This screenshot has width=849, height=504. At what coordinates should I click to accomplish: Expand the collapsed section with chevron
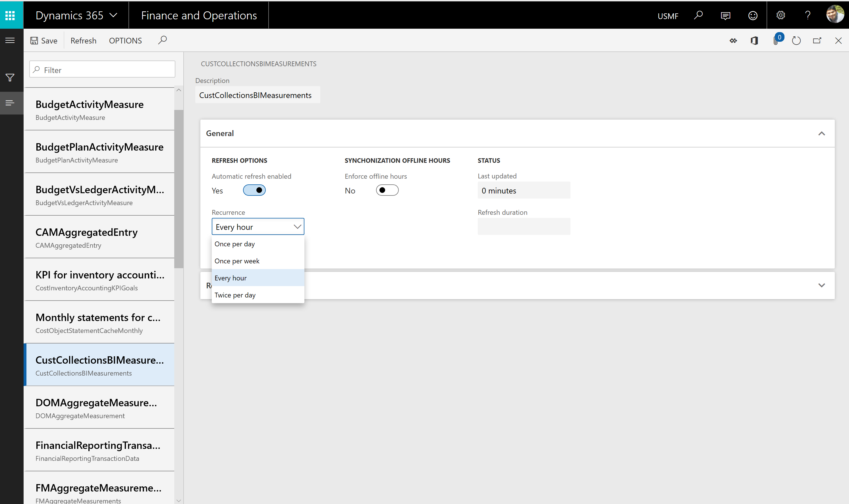[823, 285]
